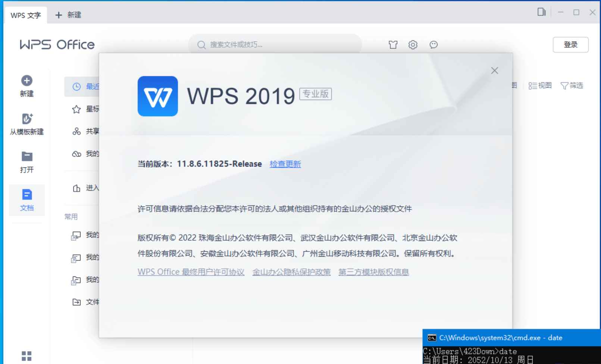
Task: Click the 共享 share icon
Action: click(76, 131)
